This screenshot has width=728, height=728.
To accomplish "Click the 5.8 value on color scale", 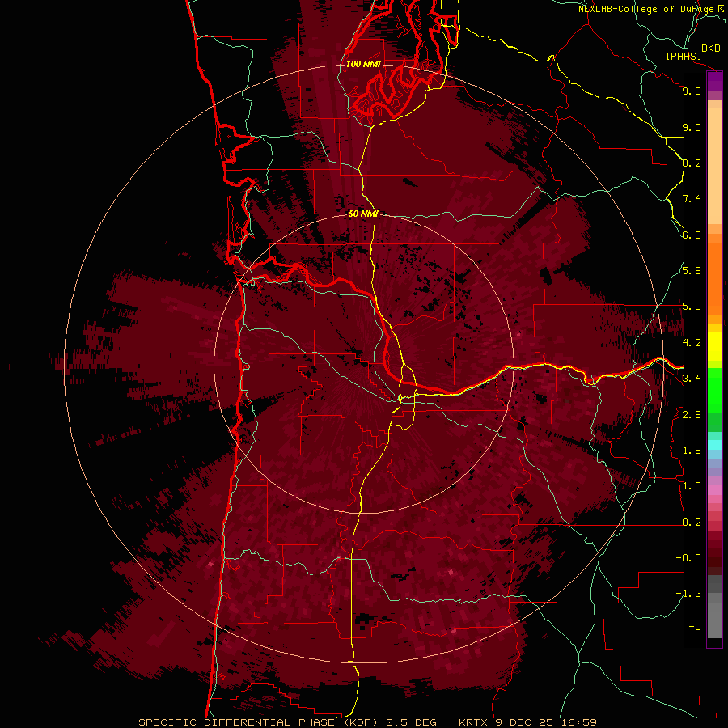I will click(692, 271).
